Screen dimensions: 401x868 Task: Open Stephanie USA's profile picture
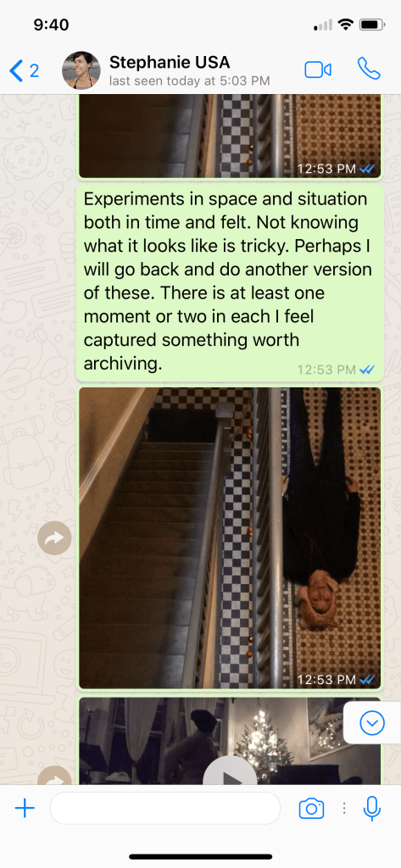81,70
